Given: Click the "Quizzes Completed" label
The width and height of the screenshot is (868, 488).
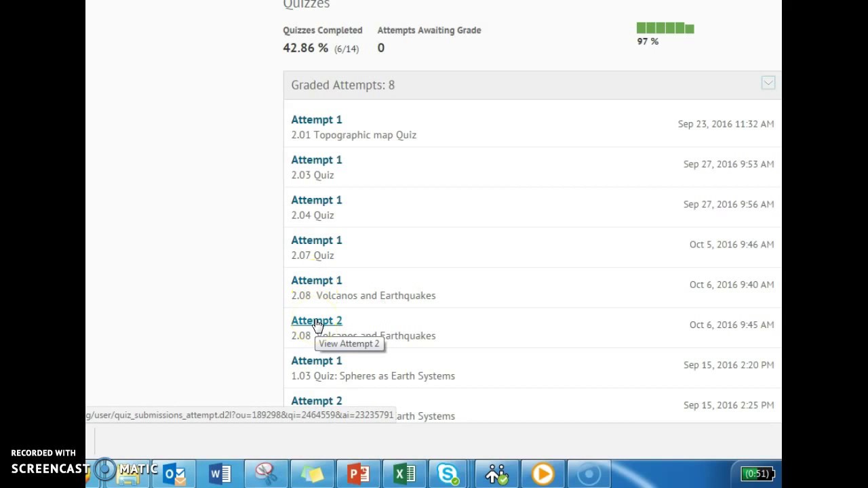Looking at the screenshot, I should [323, 30].
